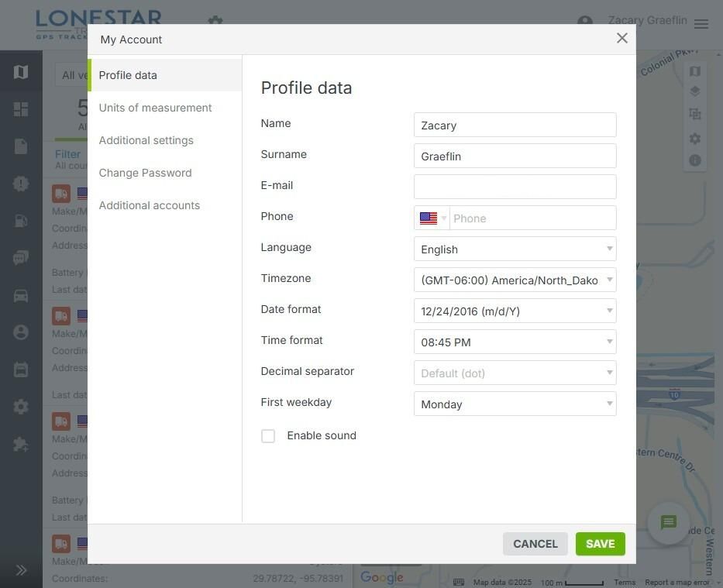Click the hamburger menu next to username
This screenshot has height=588, width=723.
(701, 24)
